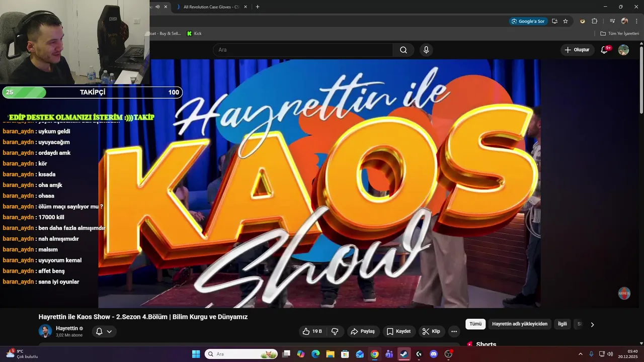Open the Chrome three-dot menu
The height and width of the screenshot is (362, 644).
tap(636, 21)
